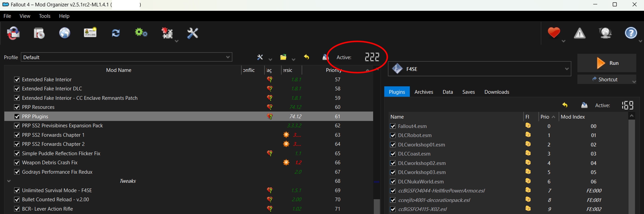This screenshot has height=214, width=644.
Task: Open the Help menu
Action: click(x=64, y=16)
